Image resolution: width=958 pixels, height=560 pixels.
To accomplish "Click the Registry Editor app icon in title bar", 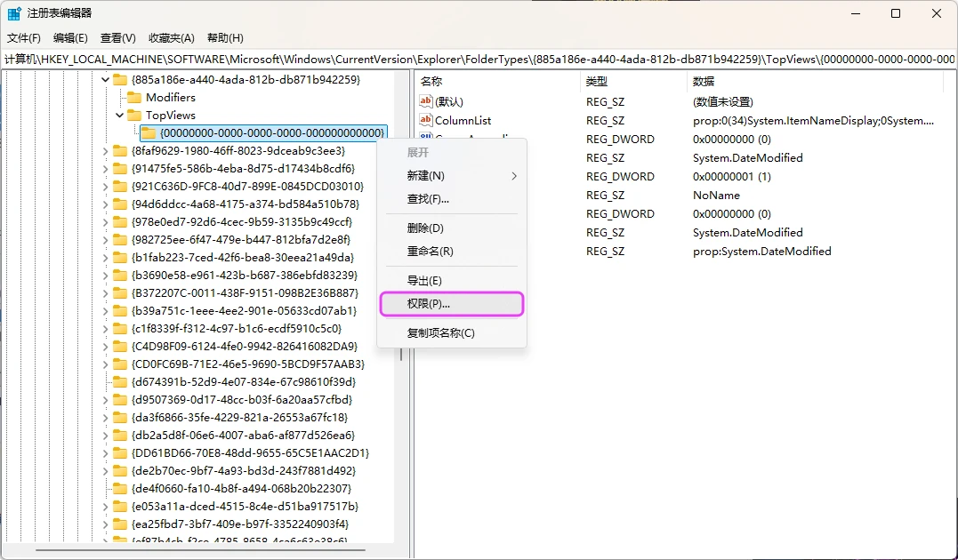I will (14, 13).
